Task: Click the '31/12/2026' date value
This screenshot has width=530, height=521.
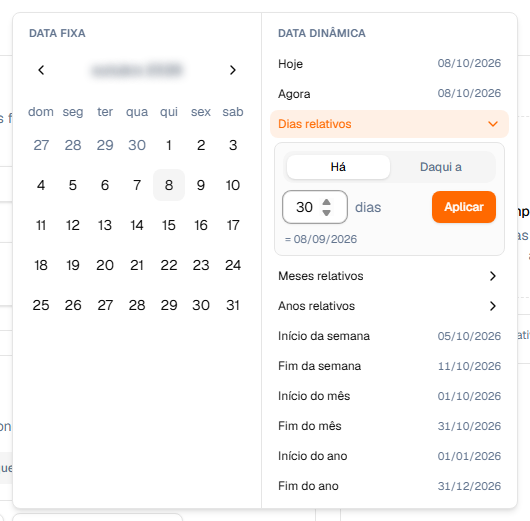Action: click(469, 486)
